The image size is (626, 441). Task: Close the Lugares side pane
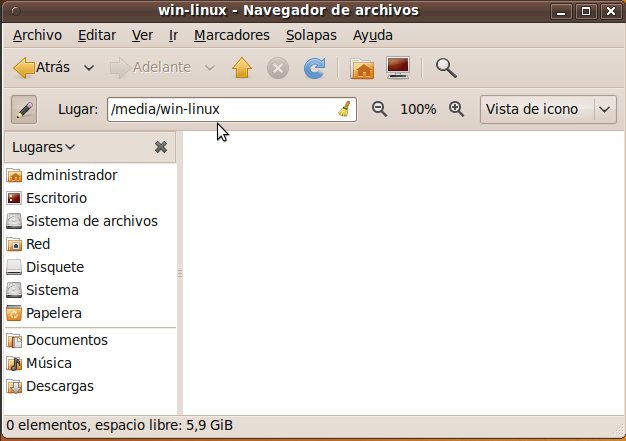(161, 147)
